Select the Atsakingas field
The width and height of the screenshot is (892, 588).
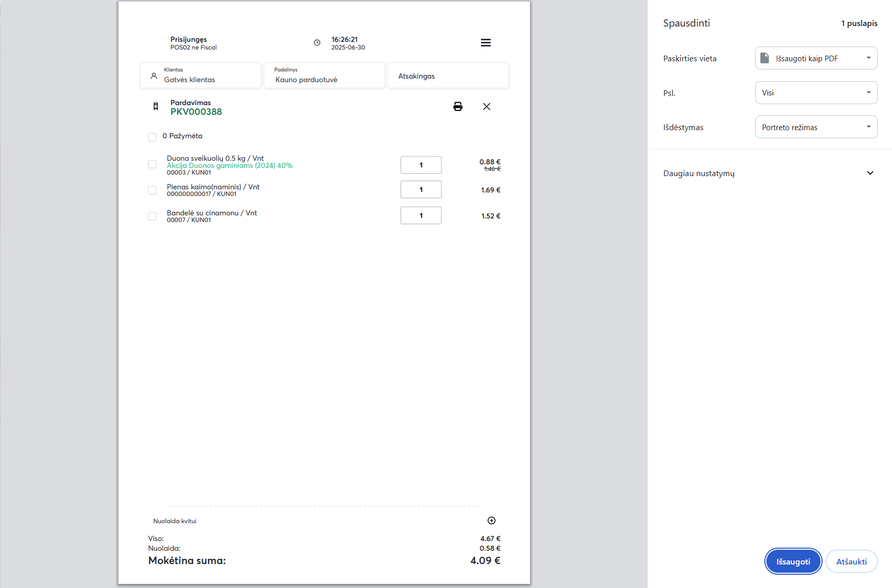(448, 76)
